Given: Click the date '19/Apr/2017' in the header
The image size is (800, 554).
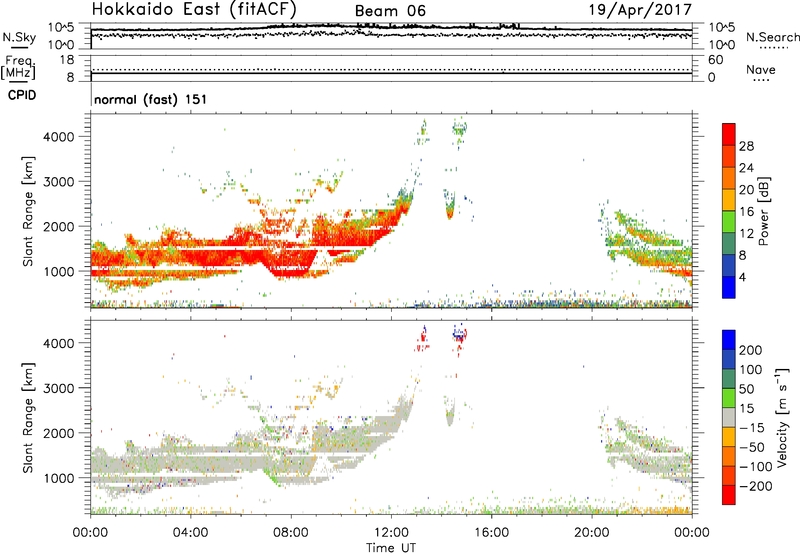Looking at the screenshot, I should click(641, 10).
